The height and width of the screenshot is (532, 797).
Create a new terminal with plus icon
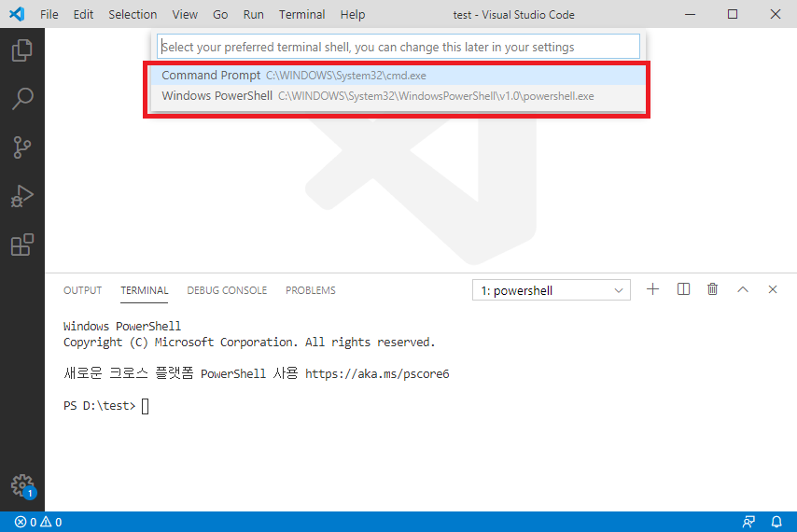click(x=652, y=289)
